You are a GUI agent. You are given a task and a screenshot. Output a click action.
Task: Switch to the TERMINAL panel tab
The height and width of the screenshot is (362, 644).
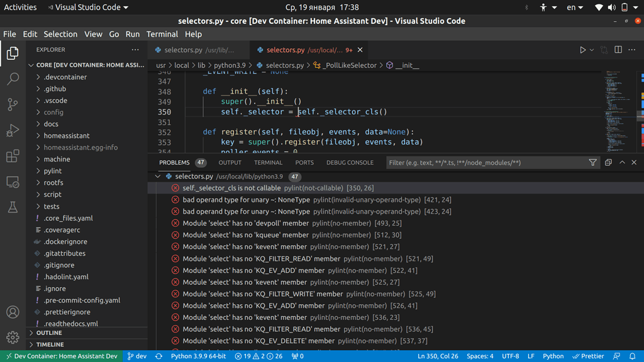268,163
